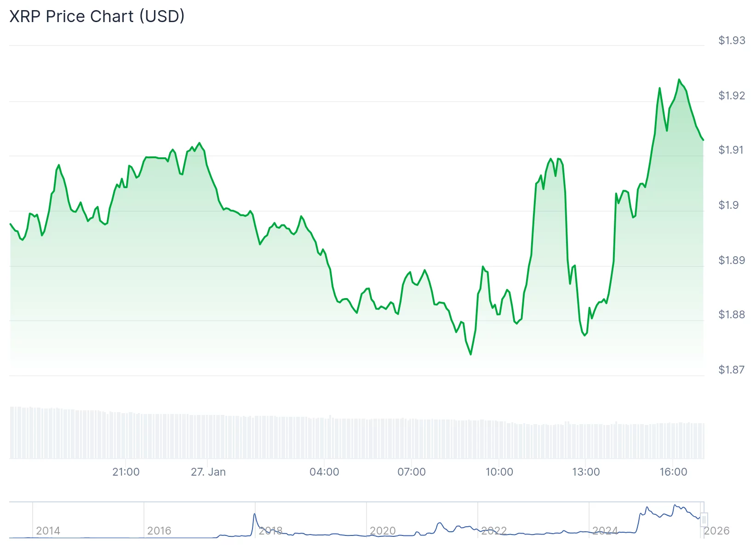Click the 2022 label in the navigator
Screen dimensions: 756x552
point(494,531)
